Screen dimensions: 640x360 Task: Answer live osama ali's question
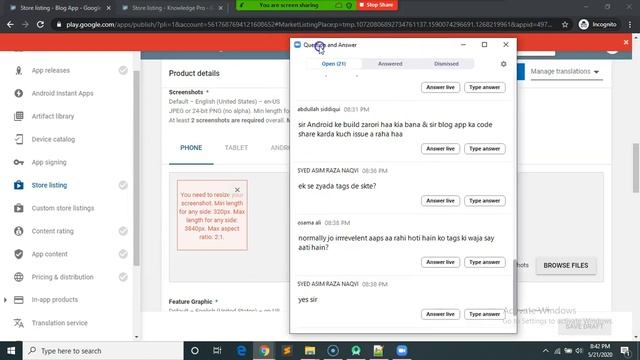point(440,262)
